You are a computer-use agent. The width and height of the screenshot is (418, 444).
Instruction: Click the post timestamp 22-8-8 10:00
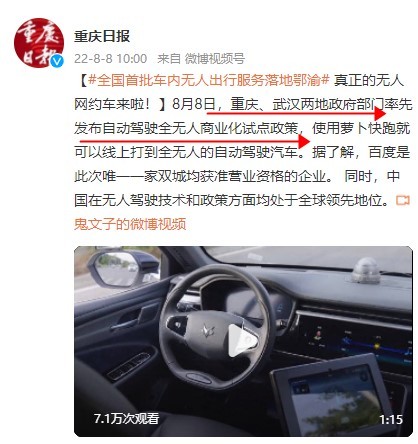110,59
